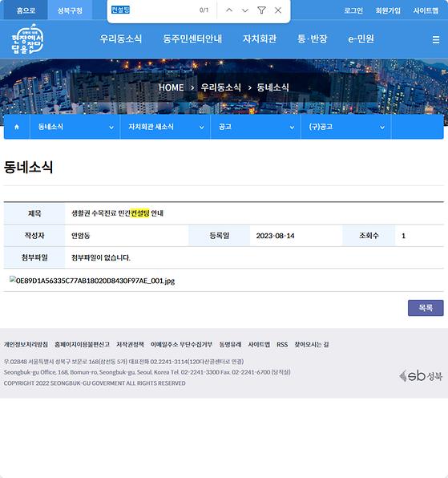Open 자치회관 main menu
Image resolution: width=448 pixels, height=478 pixels.
coord(260,39)
